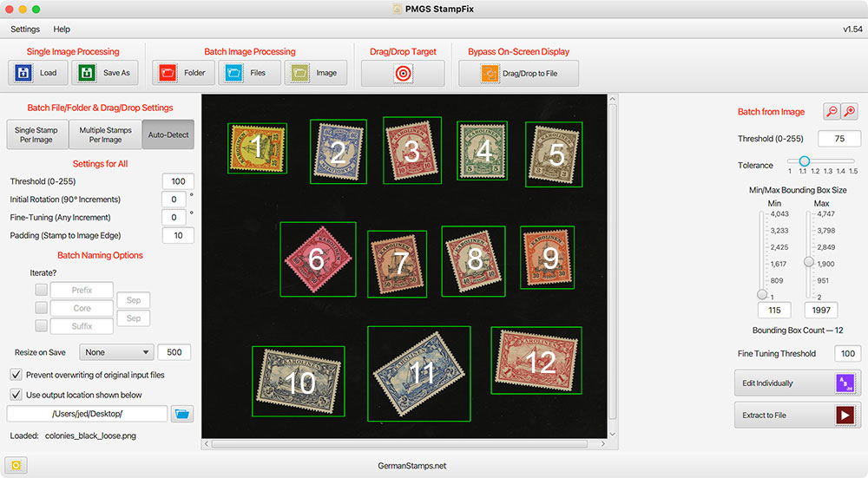
Task: Toggle Use output location shown below
Action: (16, 395)
